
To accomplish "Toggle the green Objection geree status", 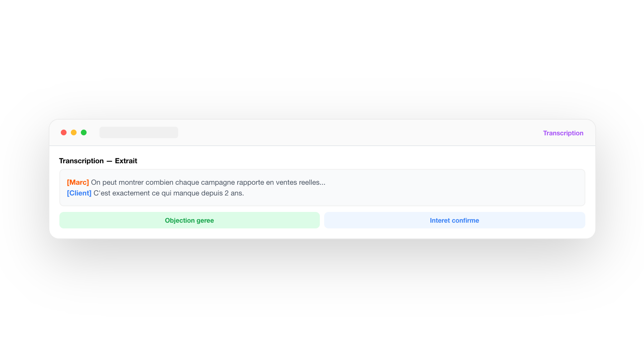I will 189,220.
